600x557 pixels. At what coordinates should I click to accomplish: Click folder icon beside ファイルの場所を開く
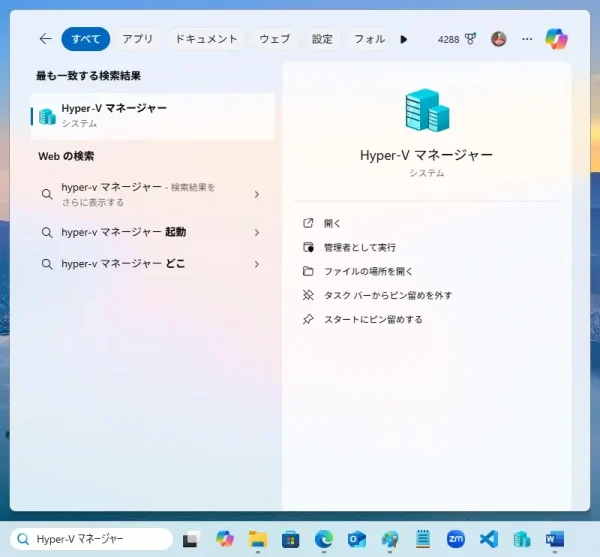click(x=308, y=271)
